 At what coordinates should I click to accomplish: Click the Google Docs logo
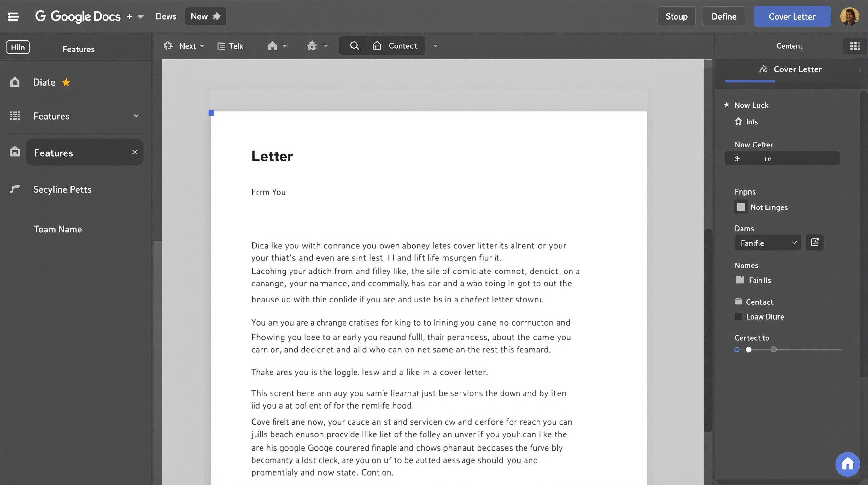[x=78, y=16]
